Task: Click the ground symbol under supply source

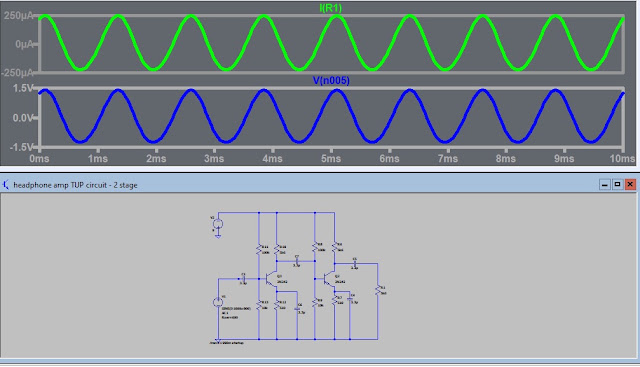Action: [x=218, y=236]
